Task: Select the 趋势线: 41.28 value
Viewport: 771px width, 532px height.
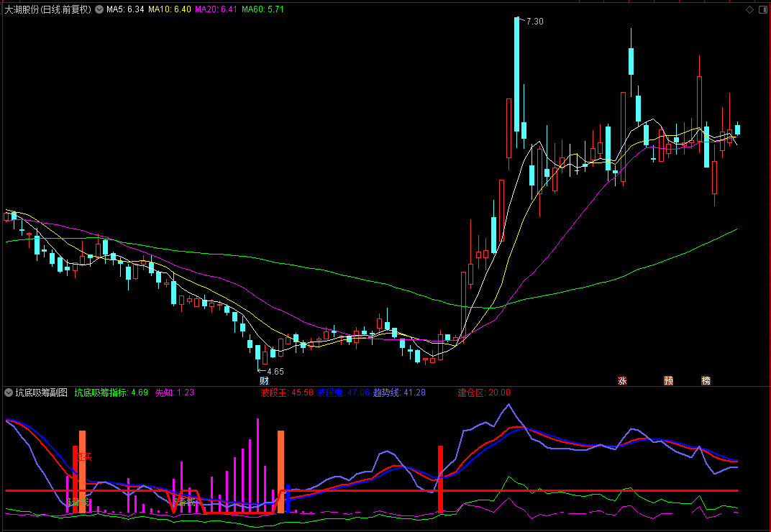Action: click(399, 393)
